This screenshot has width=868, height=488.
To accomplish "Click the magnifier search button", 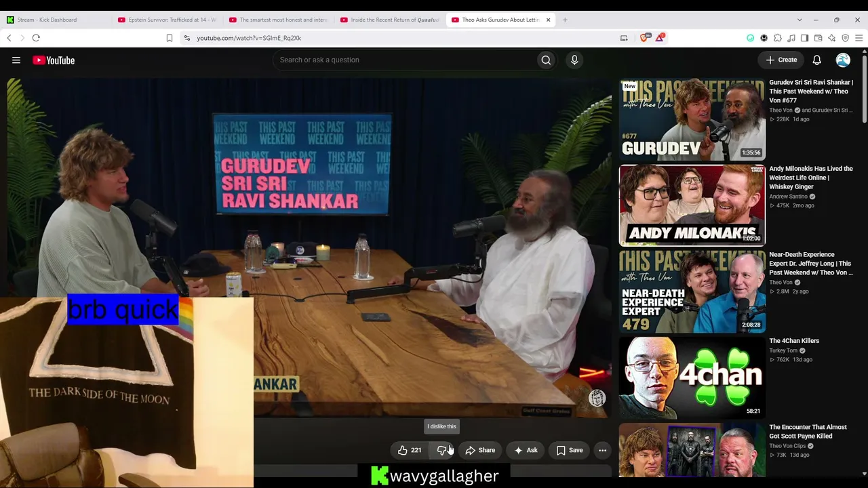I will (x=546, y=60).
